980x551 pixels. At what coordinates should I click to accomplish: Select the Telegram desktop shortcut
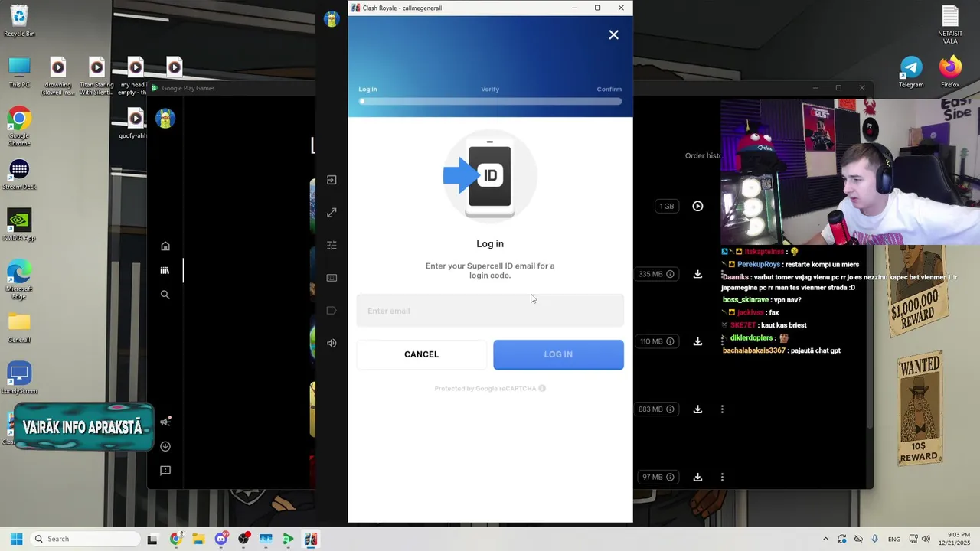coord(911,72)
